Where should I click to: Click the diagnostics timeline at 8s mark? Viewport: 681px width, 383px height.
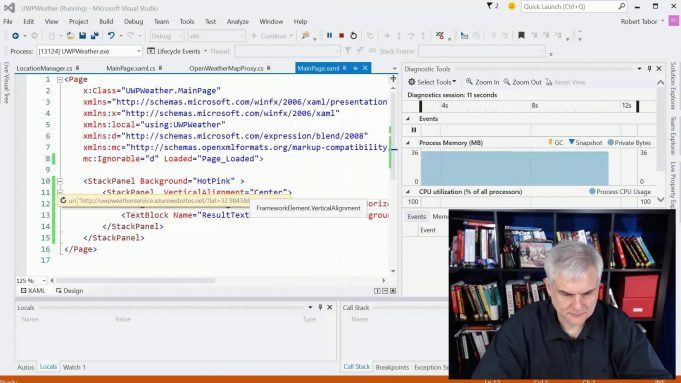[535, 106]
